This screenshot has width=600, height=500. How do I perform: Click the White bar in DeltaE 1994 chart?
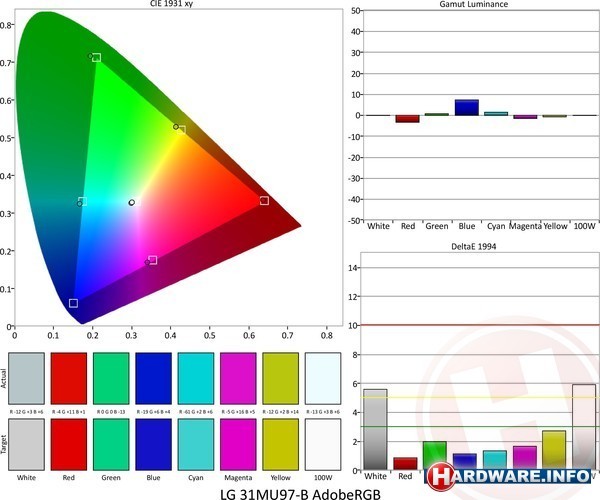(x=375, y=430)
